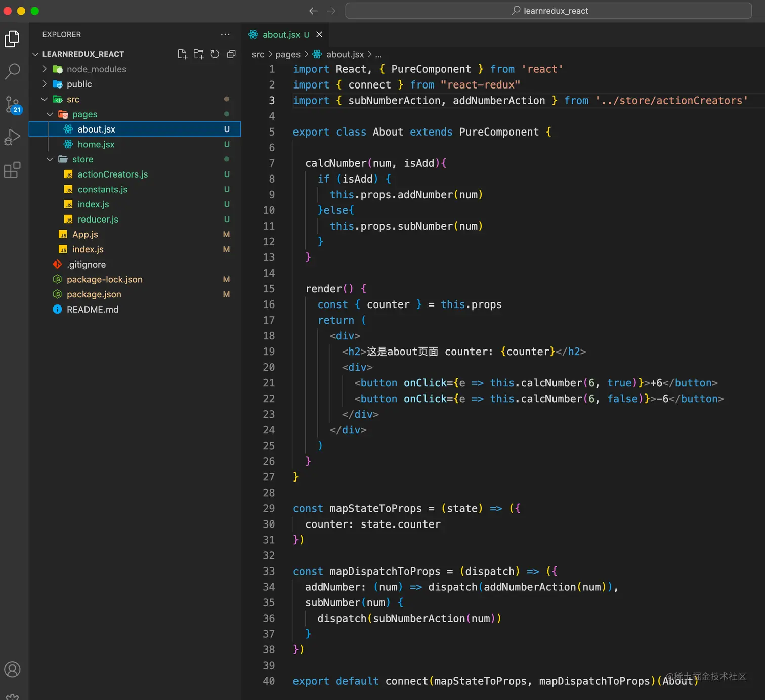Open the Accounts icon in activity bar
Image resolution: width=765 pixels, height=700 pixels.
click(12, 669)
